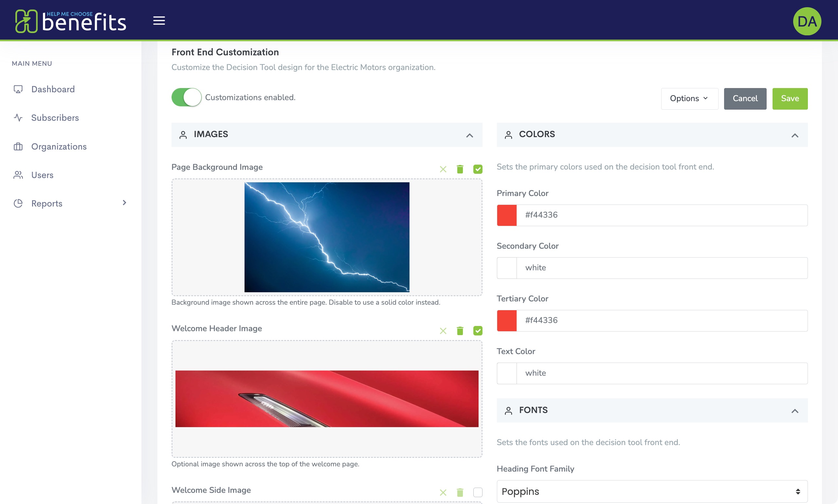This screenshot has height=504, width=838.
Task: Click the lightning Page Background thumbnail
Action: [x=327, y=237]
